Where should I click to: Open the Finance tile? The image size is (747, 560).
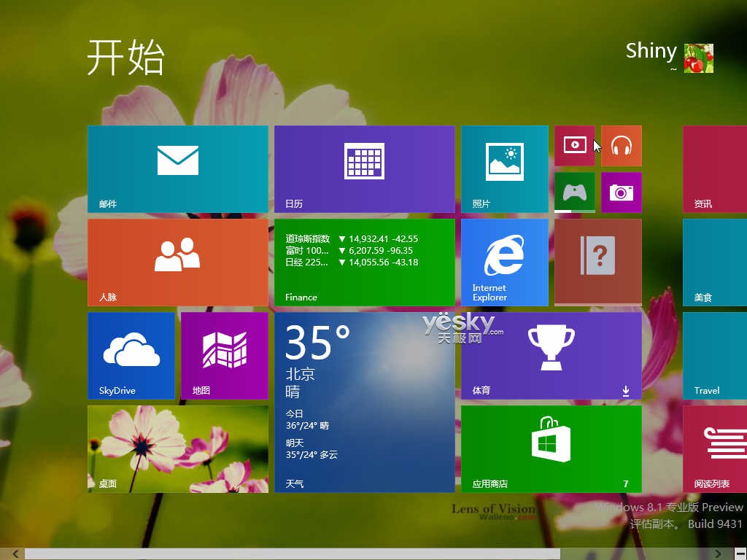[365, 262]
